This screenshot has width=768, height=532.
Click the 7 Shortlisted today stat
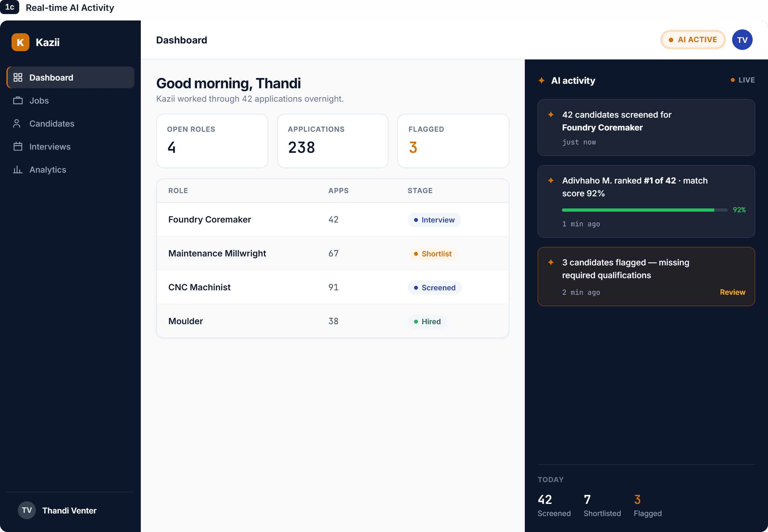pyautogui.click(x=602, y=505)
